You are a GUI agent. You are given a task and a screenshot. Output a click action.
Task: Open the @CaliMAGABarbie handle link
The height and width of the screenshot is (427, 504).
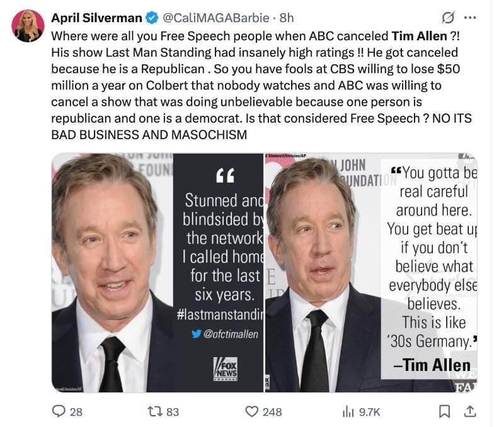tap(216, 18)
